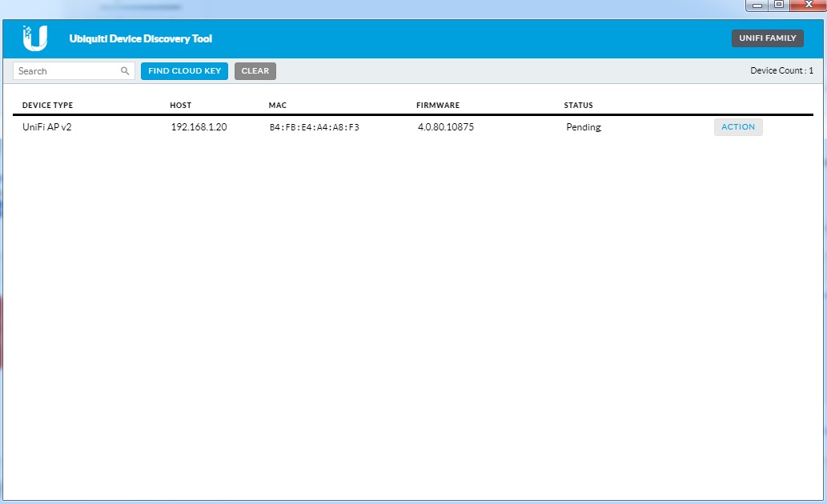This screenshot has width=827, height=504.
Task: Click MAC address B4:FB:E4:A4:A8:F3
Action: (315, 127)
